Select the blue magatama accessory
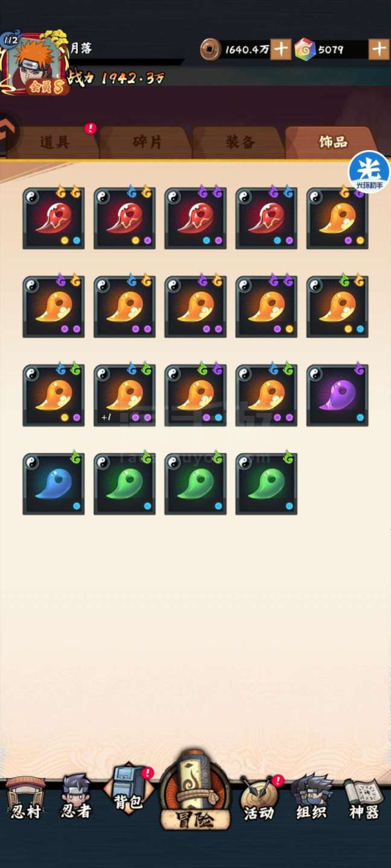The width and height of the screenshot is (391, 868). click(x=54, y=484)
